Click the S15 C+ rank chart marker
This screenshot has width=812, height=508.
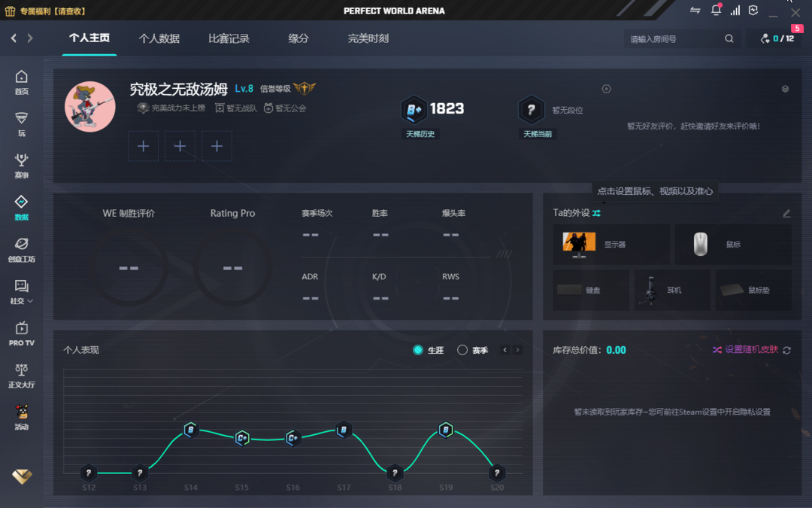point(242,438)
